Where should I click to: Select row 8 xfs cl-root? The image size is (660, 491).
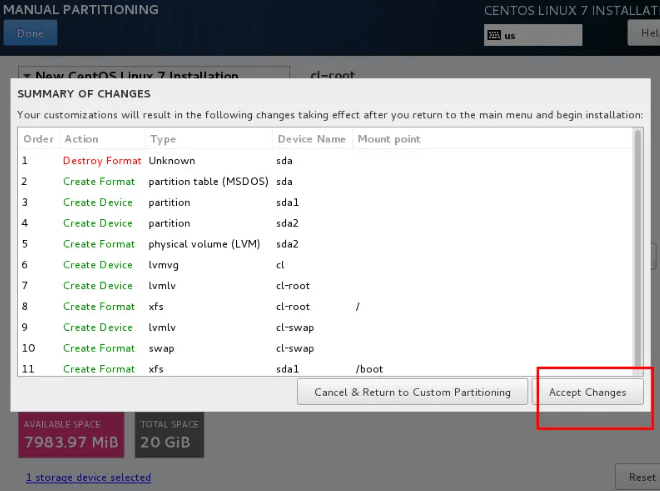point(325,307)
